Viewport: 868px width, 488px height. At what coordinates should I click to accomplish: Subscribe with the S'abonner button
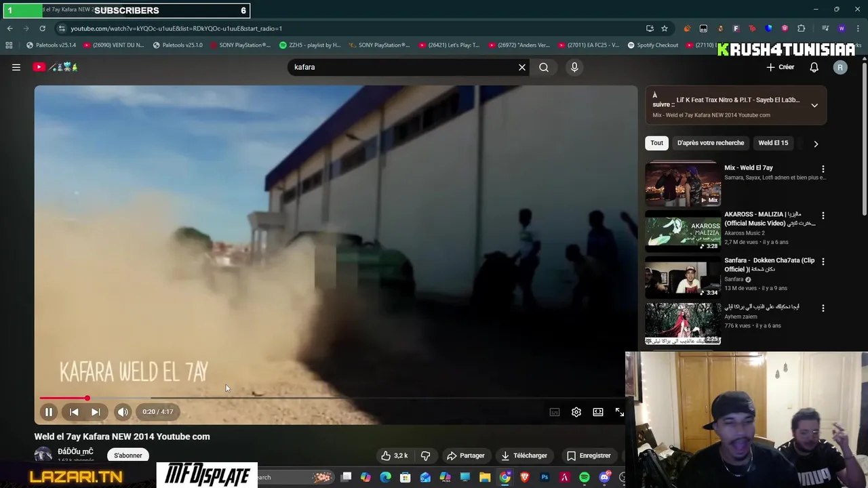coord(128,455)
